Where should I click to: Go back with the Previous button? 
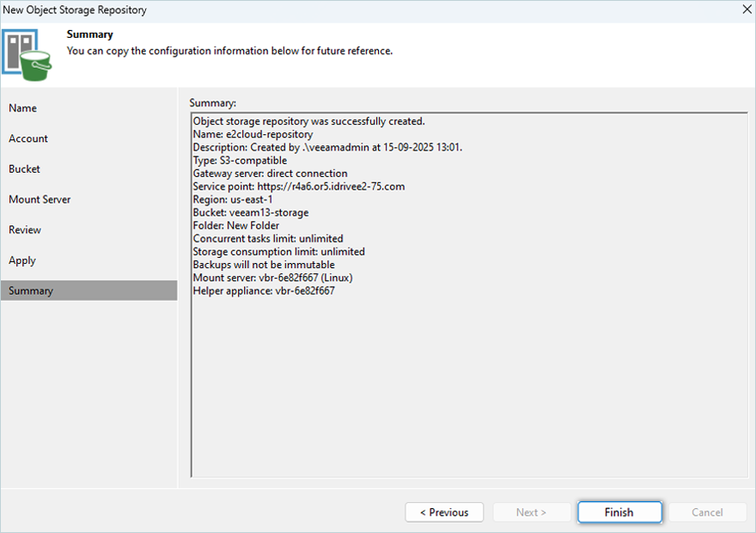pyautogui.click(x=444, y=512)
